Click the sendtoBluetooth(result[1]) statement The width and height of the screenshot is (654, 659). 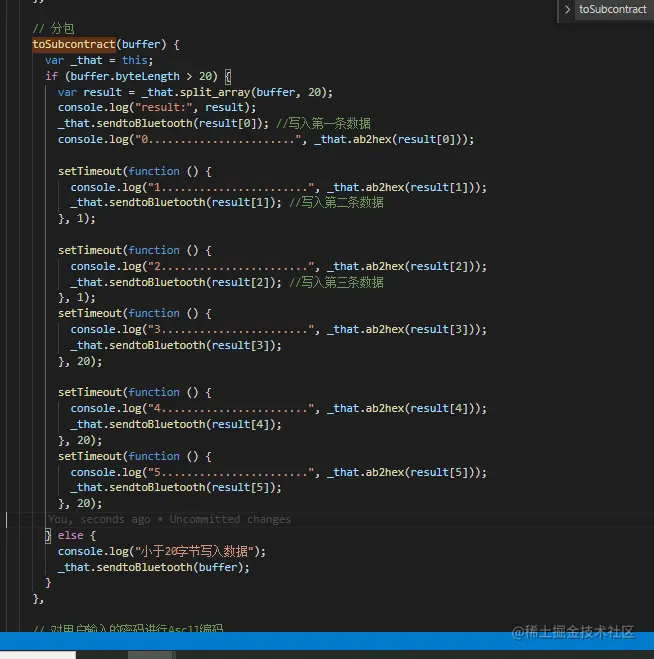[176, 203]
